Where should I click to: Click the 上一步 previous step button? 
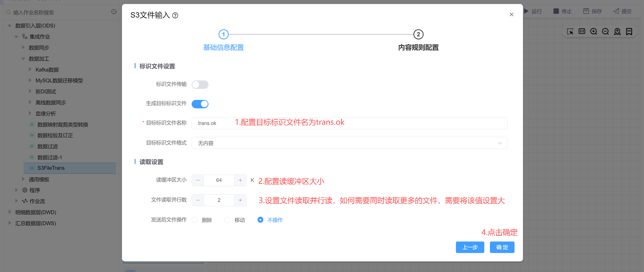470,247
